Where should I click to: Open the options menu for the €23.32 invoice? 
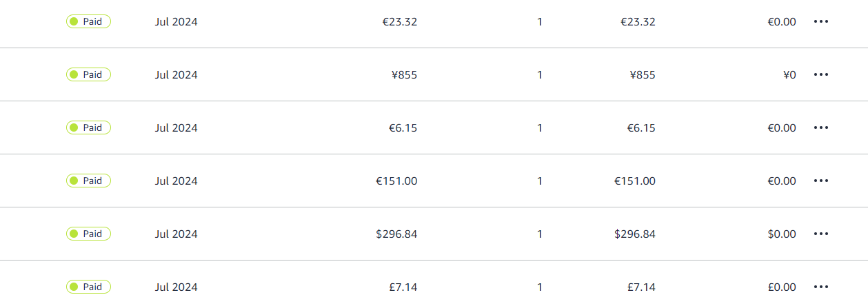pyautogui.click(x=820, y=21)
